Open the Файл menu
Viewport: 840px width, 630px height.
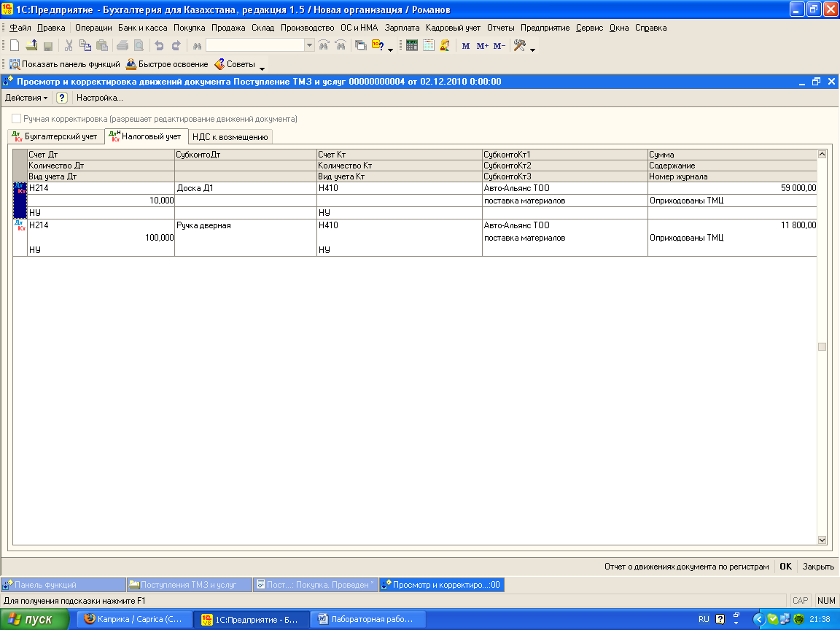[x=20, y=28]
